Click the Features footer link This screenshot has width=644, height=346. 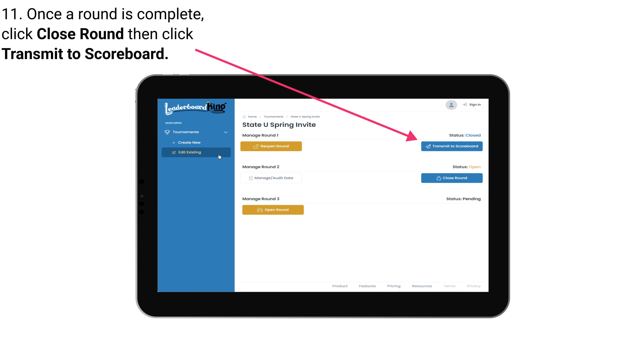point(367,286)
